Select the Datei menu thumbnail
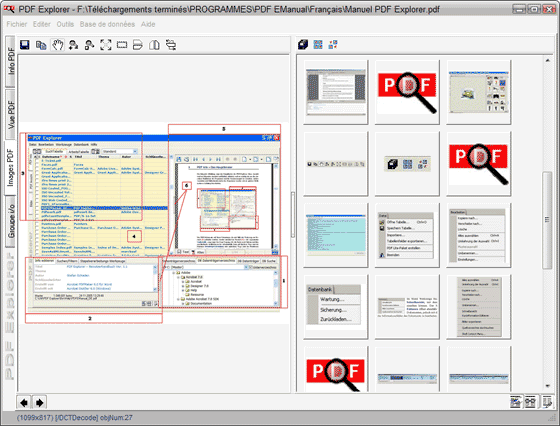 coord(407,235)
